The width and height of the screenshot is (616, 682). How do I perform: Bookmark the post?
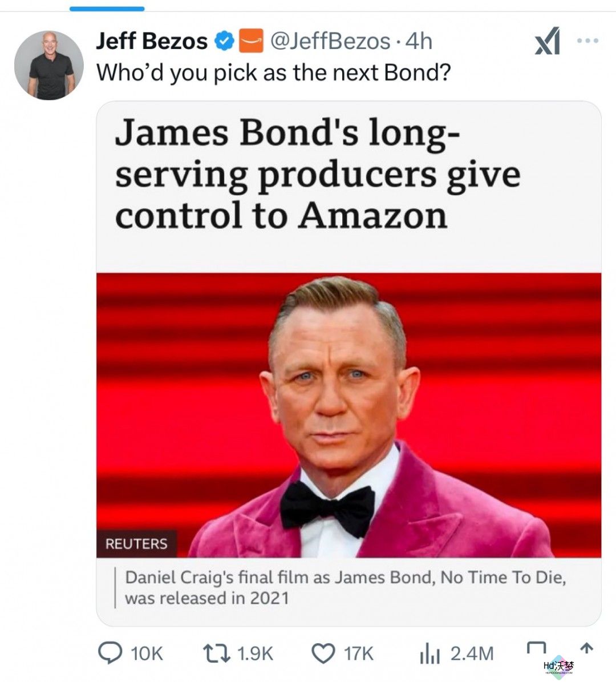tap(536, 650)
